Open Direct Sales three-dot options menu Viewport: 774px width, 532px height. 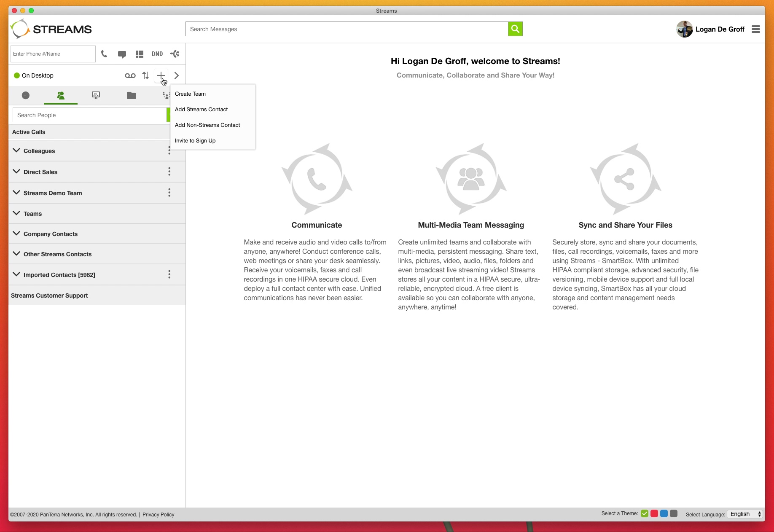pyautogui.click(x=169, y=172)
